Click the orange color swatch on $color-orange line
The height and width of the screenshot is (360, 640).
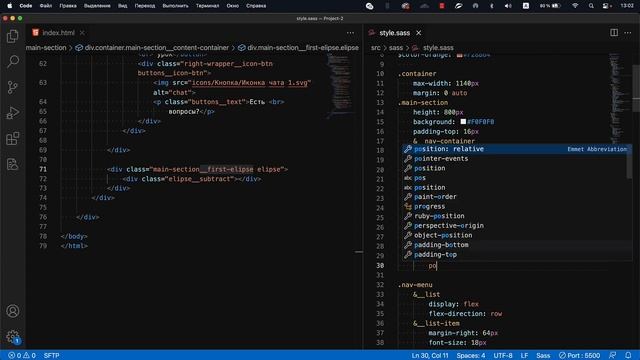coord(460,55)
